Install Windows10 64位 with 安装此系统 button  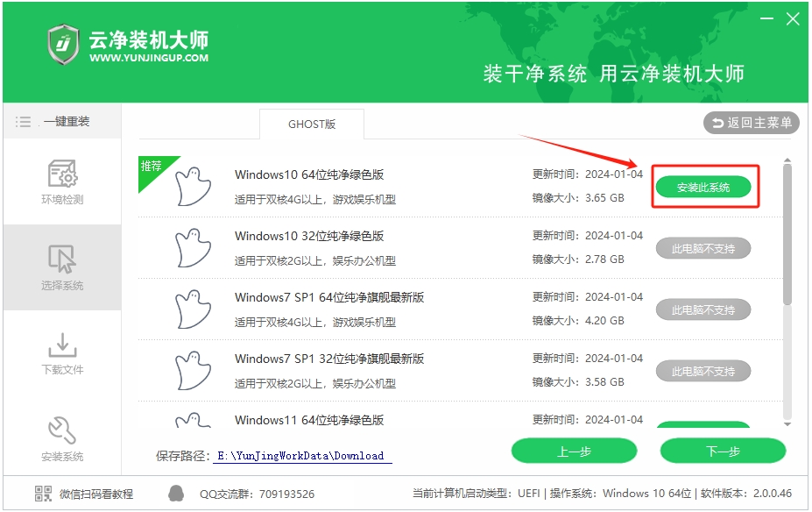tap(703, 187)
